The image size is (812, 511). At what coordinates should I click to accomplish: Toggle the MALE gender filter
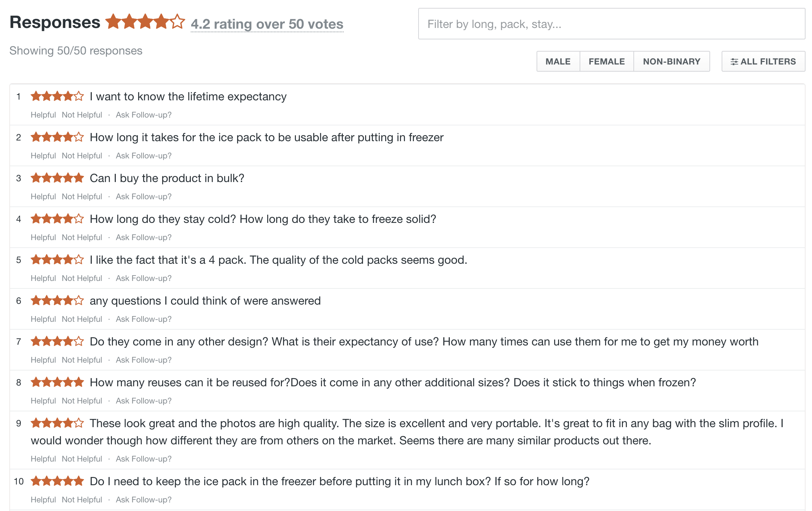tap(558, 61)
